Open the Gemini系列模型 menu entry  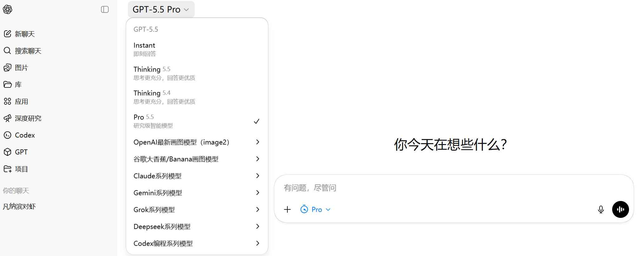pyautogui.click(x=197, y=193)
